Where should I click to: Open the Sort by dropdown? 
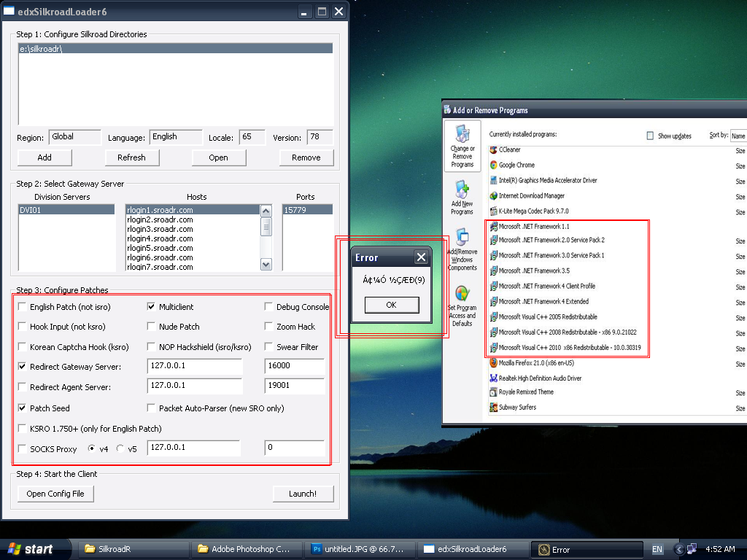(738, 136)
